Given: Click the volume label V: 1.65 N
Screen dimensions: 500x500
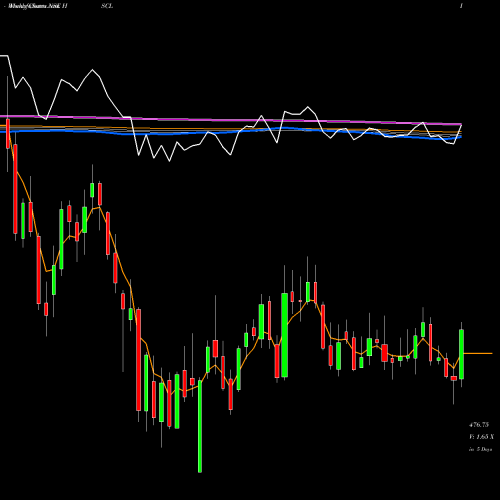Looking at the screenshot, I should click(482, 437).
